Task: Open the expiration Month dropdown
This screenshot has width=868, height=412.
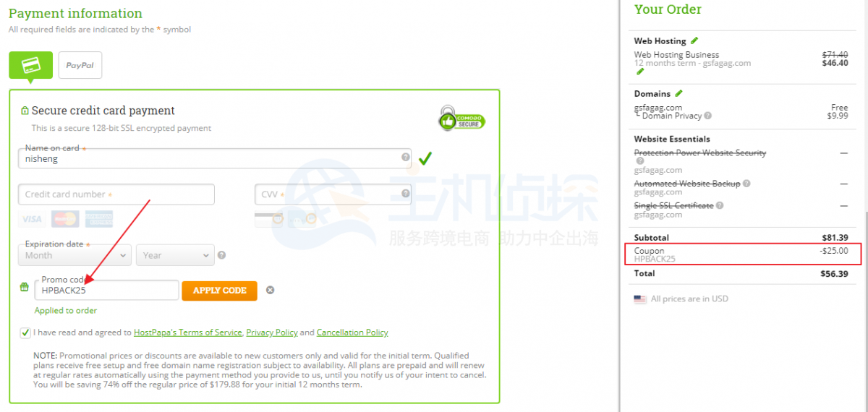Action: click(x=75, y=255)
